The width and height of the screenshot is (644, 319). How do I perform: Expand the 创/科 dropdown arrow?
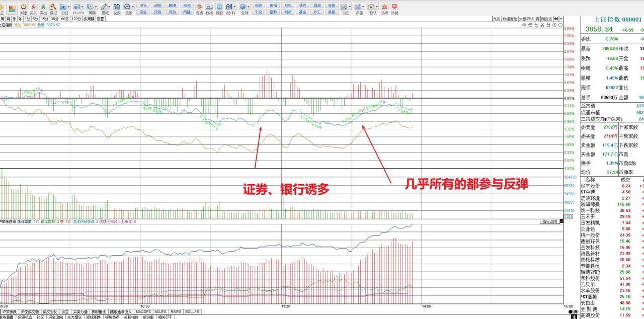pyautogui.click(x=235, y=7)
